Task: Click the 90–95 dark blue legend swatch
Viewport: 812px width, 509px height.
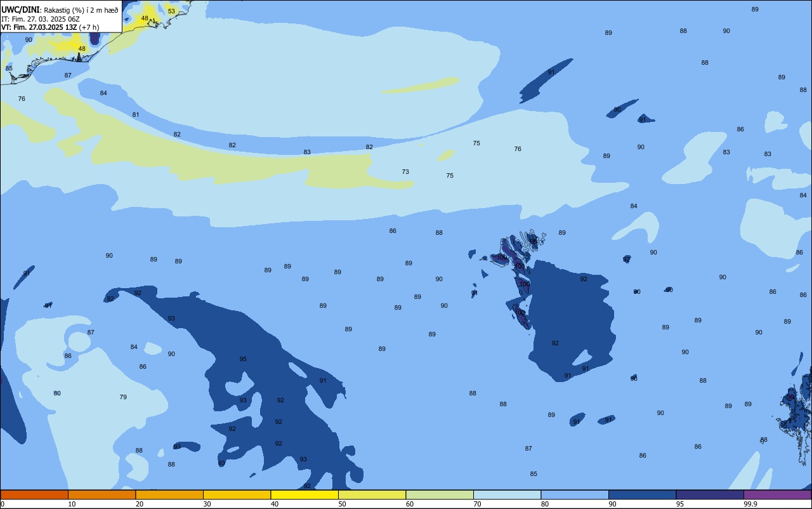Action: pos(642,494)
